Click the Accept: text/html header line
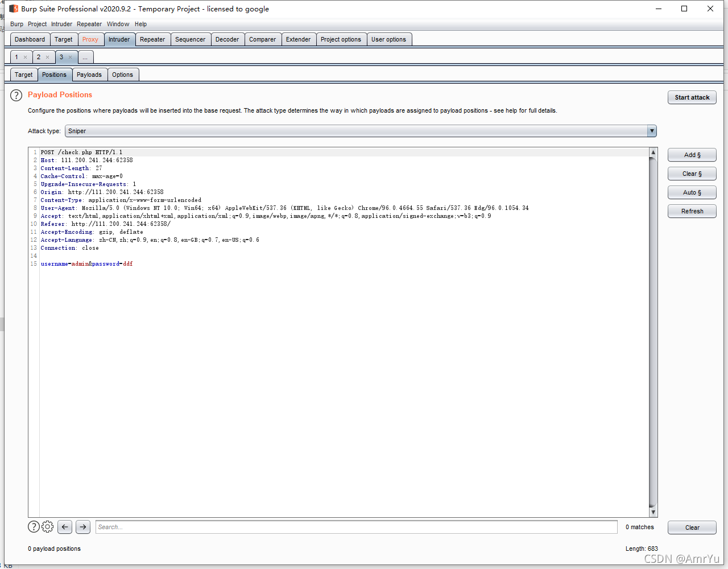Viewport: 728px width, 569px height. (266, 216)
